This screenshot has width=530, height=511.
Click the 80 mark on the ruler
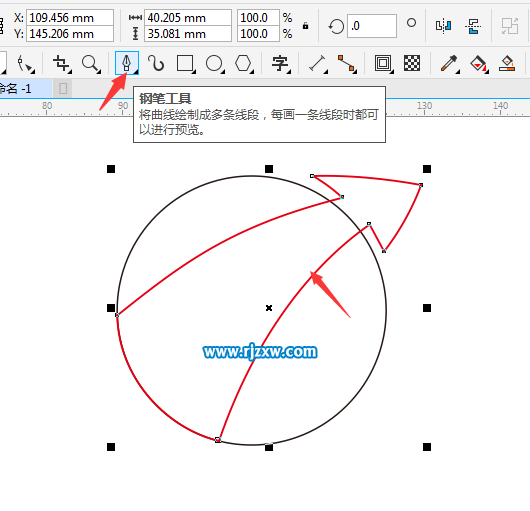coord(47,106)
